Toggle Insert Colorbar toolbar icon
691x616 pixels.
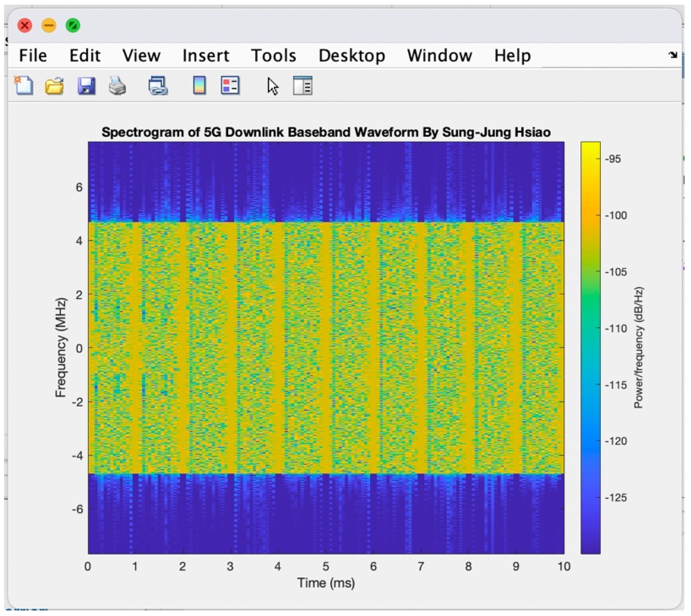pyautogui.click(x=200, y=85)
